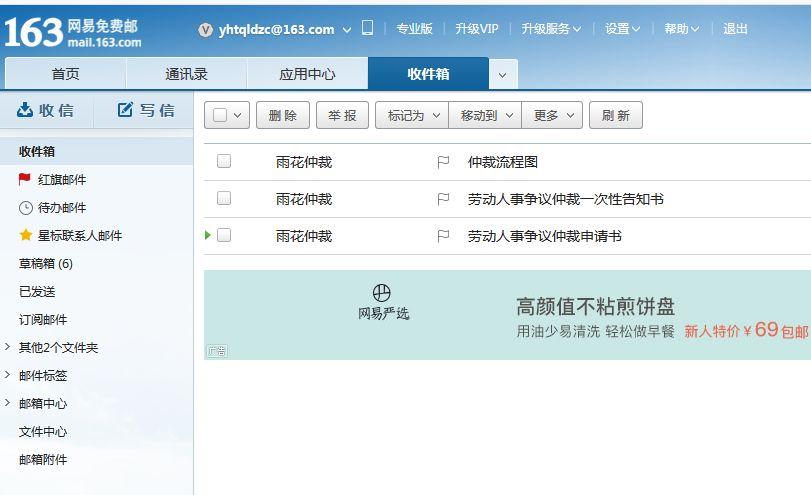Click sender 雨花仲裁 of 一次性告知书 email
The image size is (811, 495).
click(304, 199)
